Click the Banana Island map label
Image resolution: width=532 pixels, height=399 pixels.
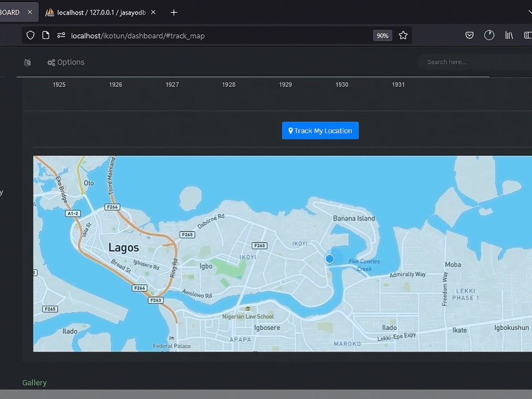pos(354,219)
